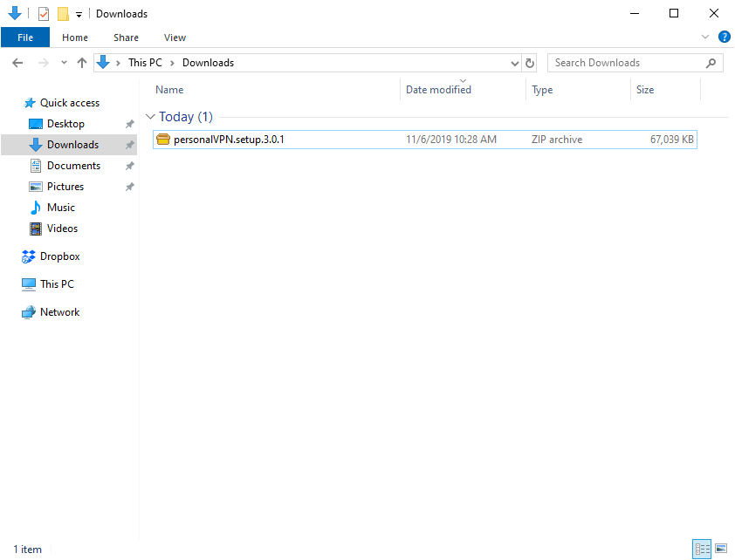Click Downloads in the address bar path
Viewport: 735px width, 560px height.
coord(208,63)
